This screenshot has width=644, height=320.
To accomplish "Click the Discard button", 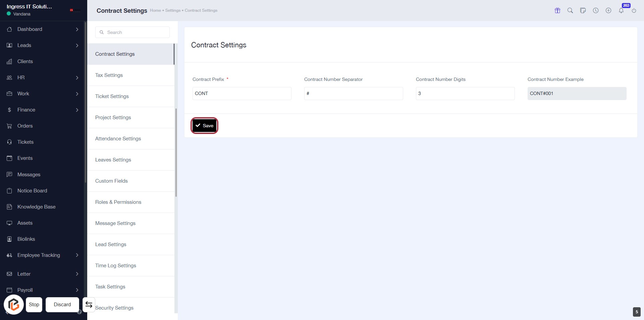I will tap(62, 305).
